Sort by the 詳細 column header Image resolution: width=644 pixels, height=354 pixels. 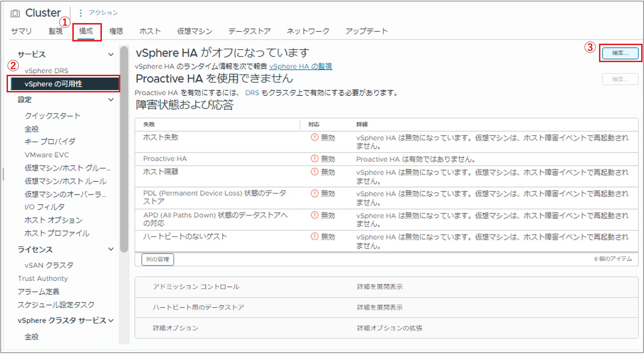[x=362, y=124]
